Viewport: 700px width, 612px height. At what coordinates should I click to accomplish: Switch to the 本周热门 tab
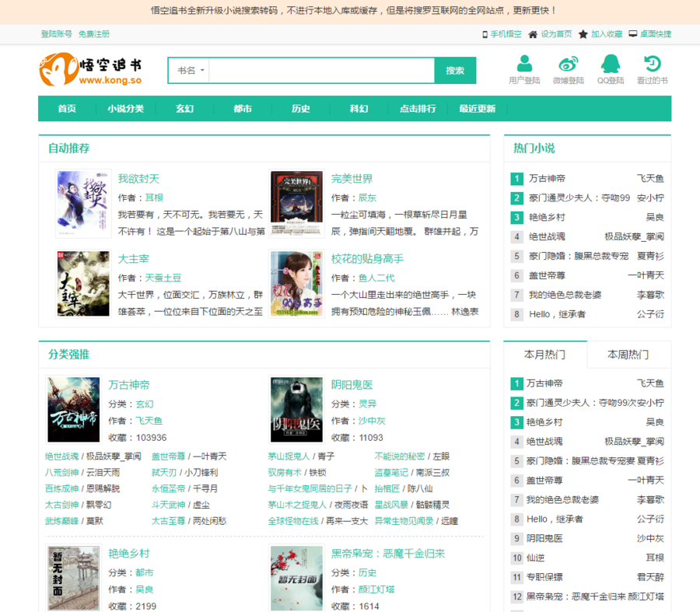[628, 355]
